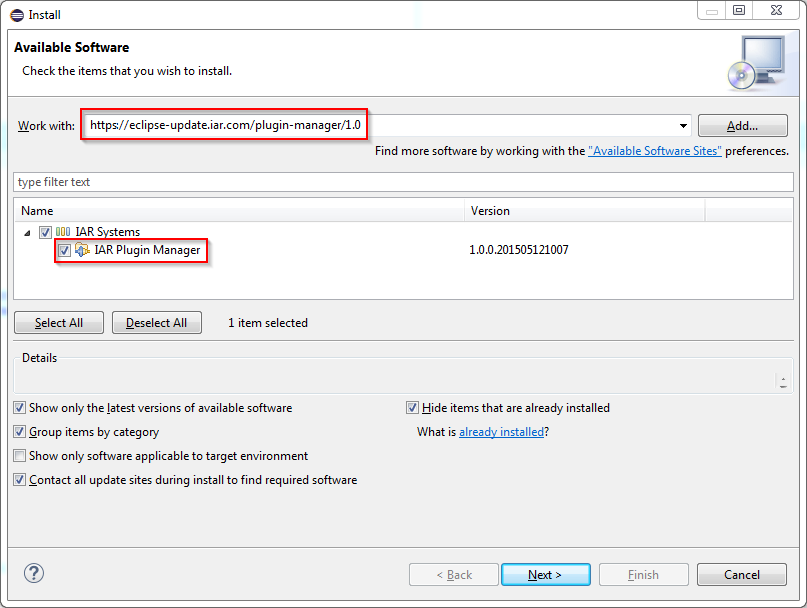Click the greyed-out Back button

coord(453,575)
